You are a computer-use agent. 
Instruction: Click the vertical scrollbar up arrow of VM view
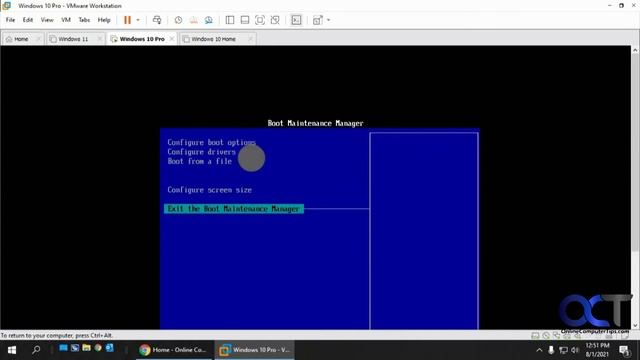click(x=635, y=50)
